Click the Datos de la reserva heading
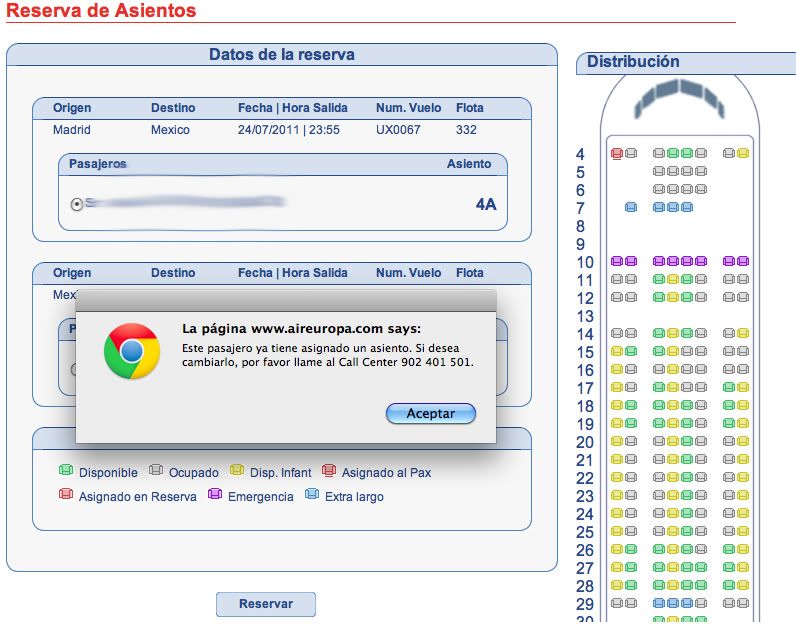Image resolution: width=796 pixels, height=624 pixels. (x=282, y=54)
